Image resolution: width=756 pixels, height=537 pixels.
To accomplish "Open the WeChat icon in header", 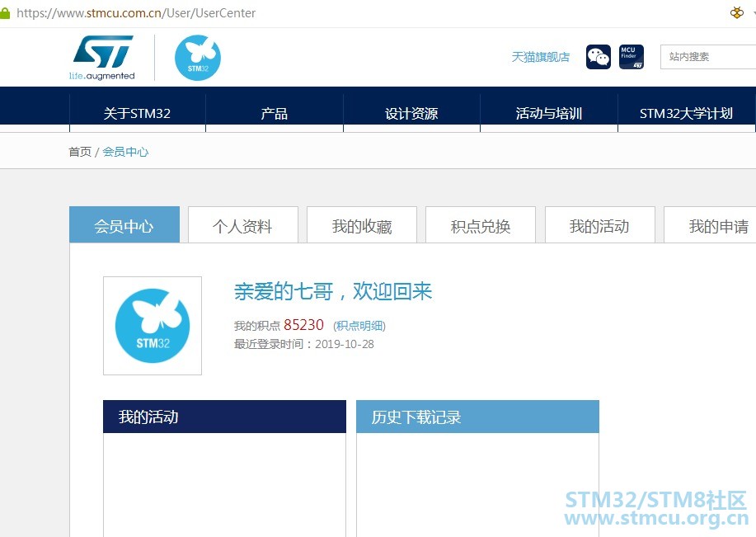I will [599, 57].
